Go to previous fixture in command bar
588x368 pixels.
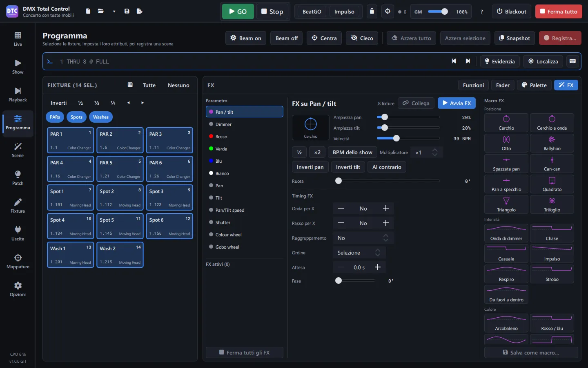click(454, 61)
